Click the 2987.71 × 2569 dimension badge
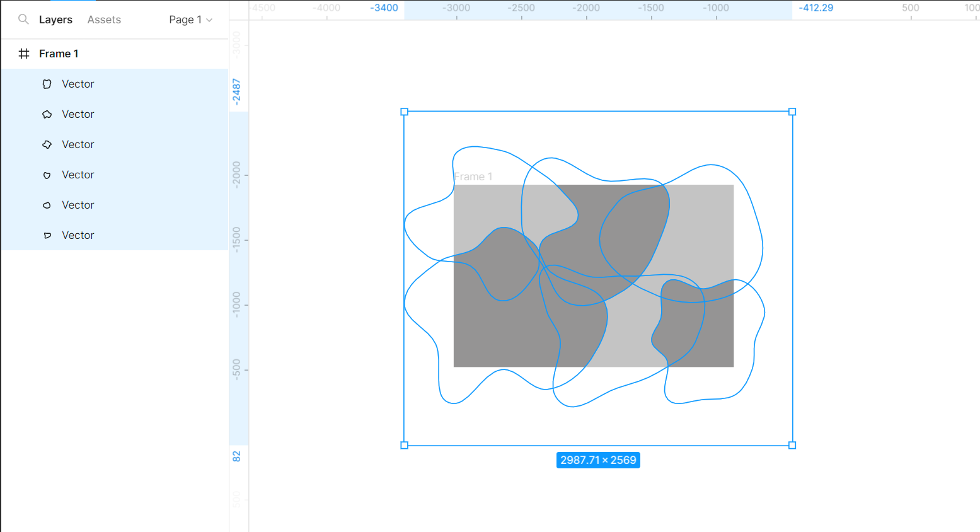The height and width of the screenshot is (532, 980). click(598, 460)
